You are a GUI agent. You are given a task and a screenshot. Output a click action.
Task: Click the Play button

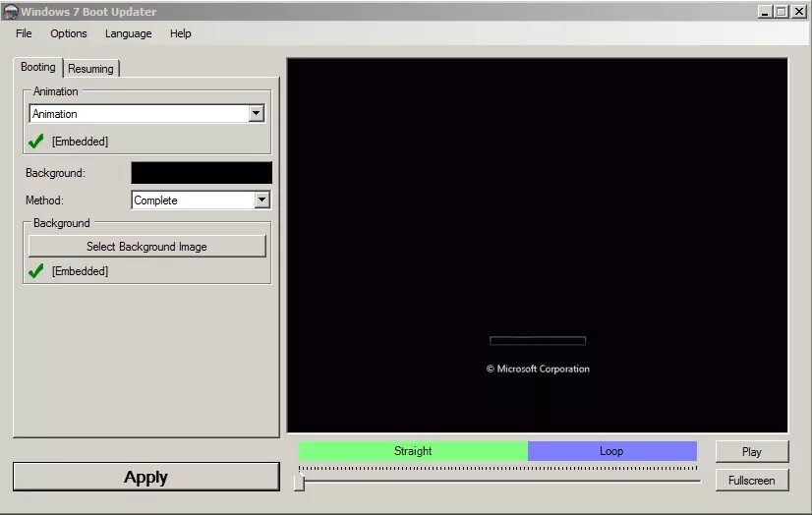coord(752,452)
